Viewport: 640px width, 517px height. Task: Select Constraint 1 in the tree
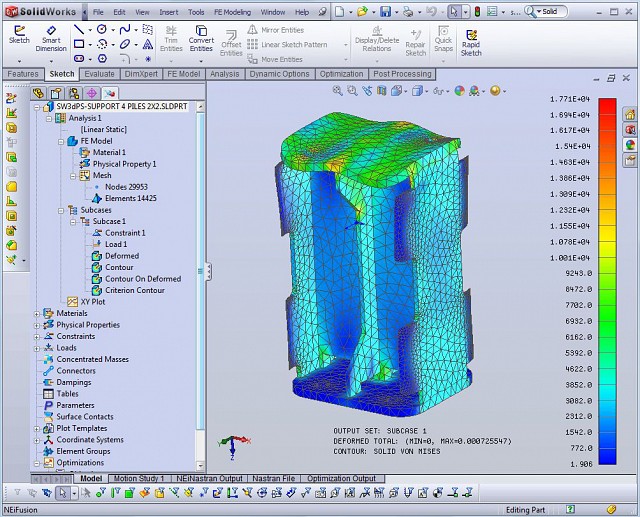125,233
